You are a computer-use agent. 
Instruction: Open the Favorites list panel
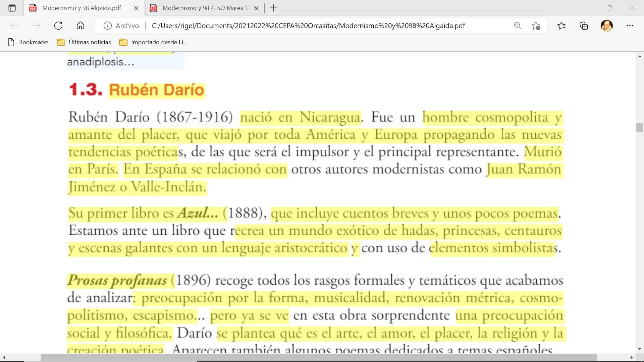click(x=561, y=26)
